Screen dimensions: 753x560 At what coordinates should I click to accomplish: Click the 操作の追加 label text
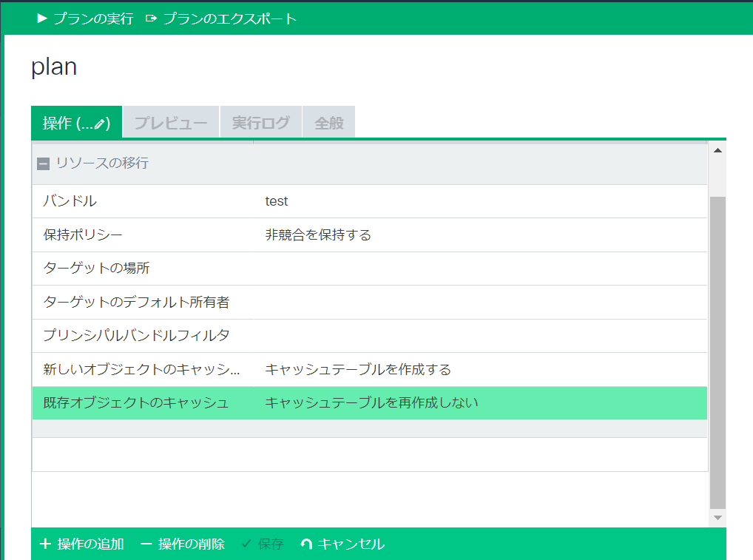pos(90,544)
